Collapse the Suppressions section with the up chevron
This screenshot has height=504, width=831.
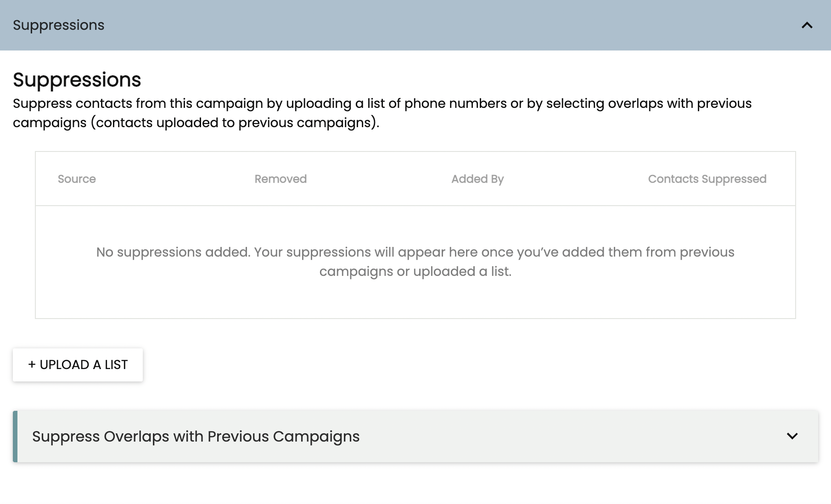807,25
